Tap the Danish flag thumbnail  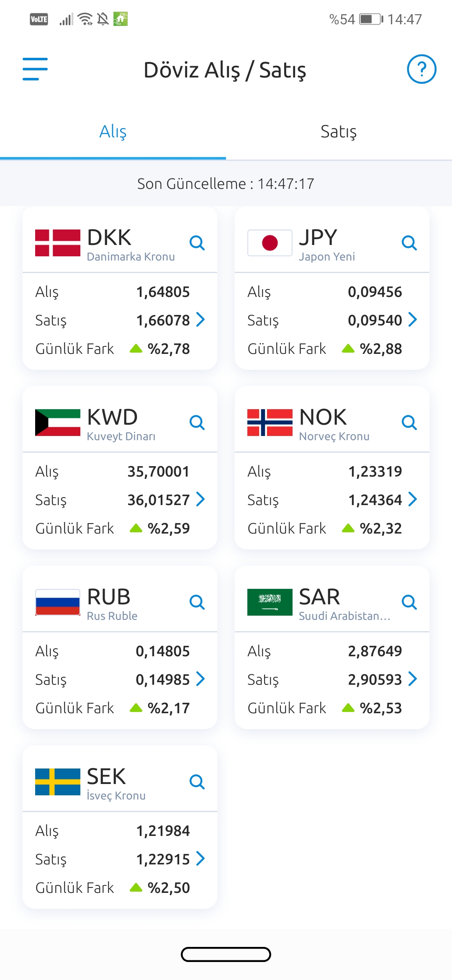coord(58,243)
